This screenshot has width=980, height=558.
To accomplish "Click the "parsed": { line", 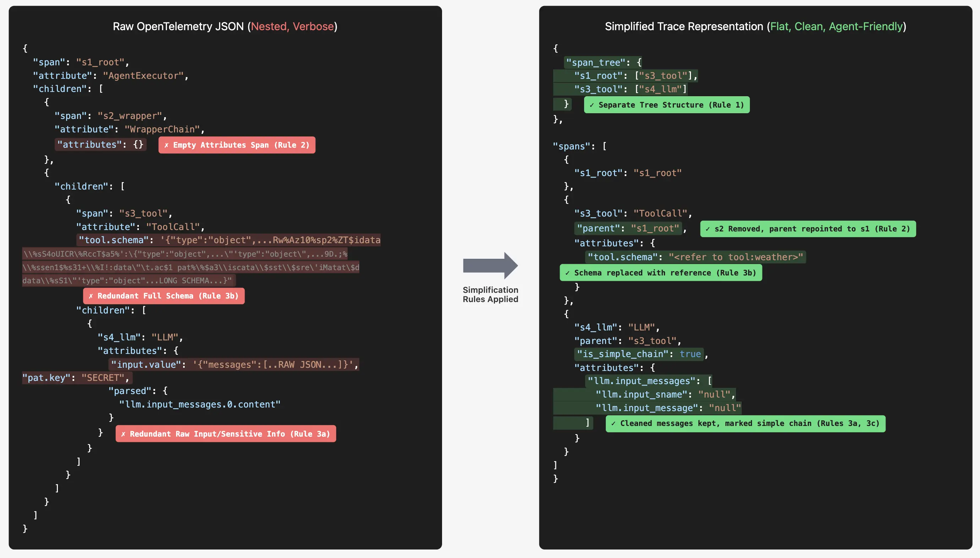I will [138, 390].
